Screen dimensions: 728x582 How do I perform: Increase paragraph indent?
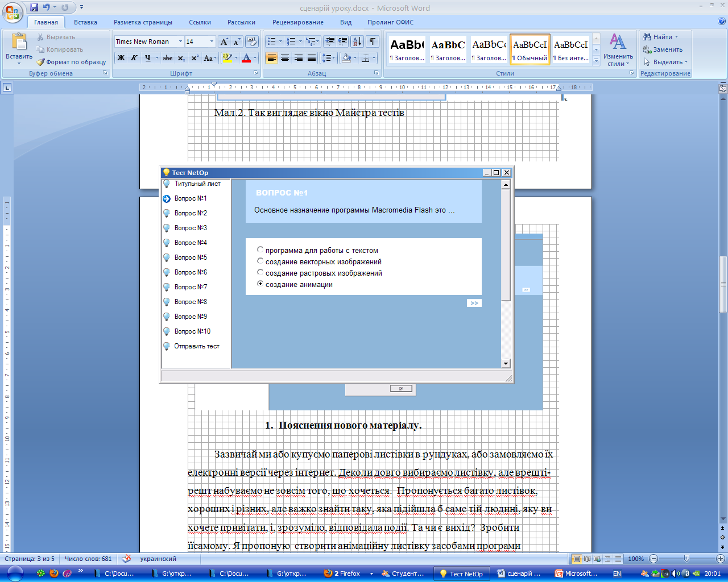point(342,41)
